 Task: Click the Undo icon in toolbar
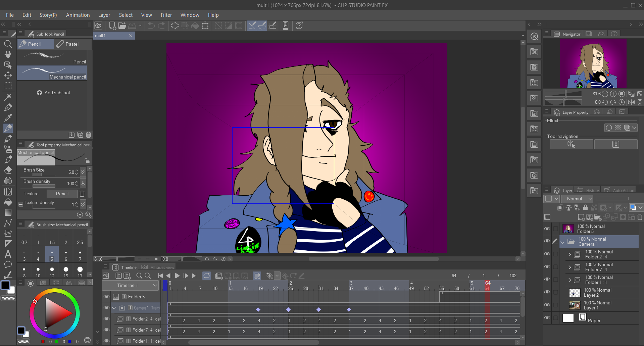click(x=151, y=26)
